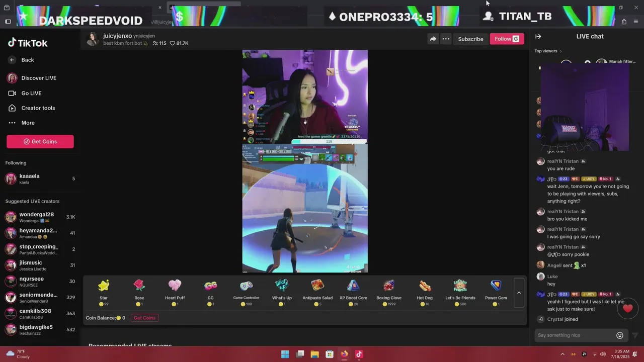644x362 pixels.
Task: Open followed creator kaaaela
Action: (40, 178)
